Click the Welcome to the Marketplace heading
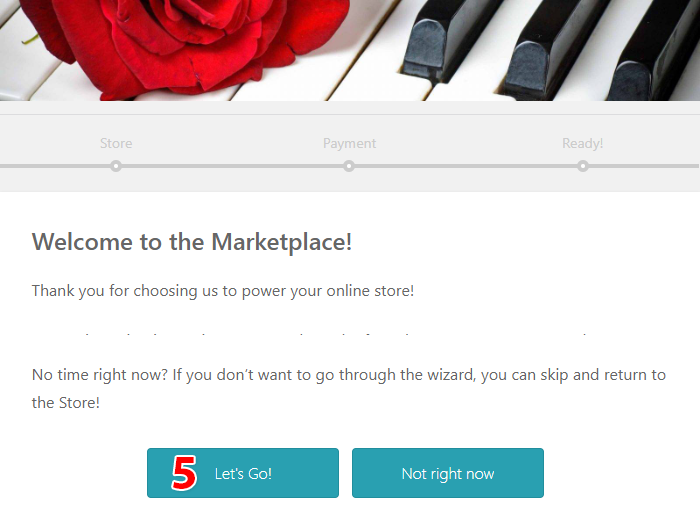Image resolution: width=700 pixels, height=532 pixels. [x=192, y=242]
